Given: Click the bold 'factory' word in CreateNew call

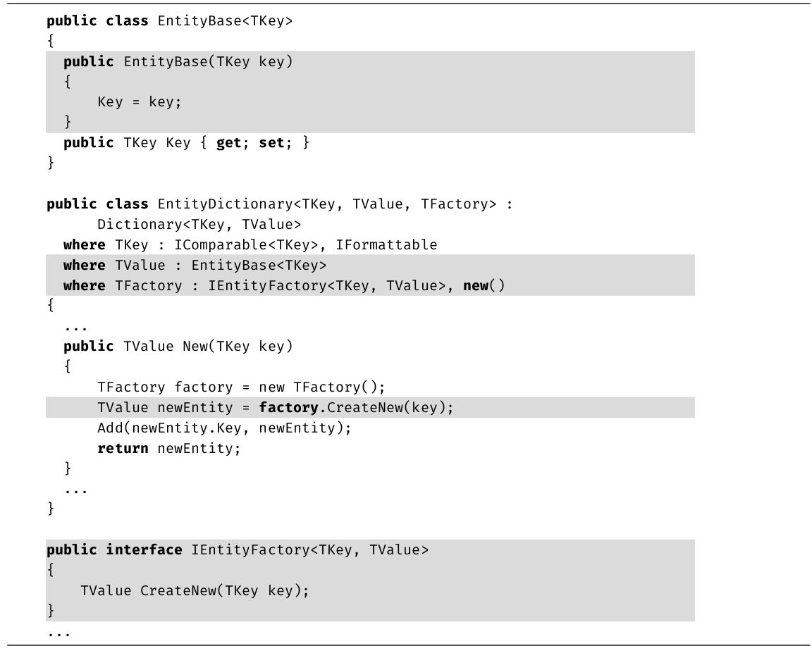Looking at the screenshot, I should coord(288,408).
